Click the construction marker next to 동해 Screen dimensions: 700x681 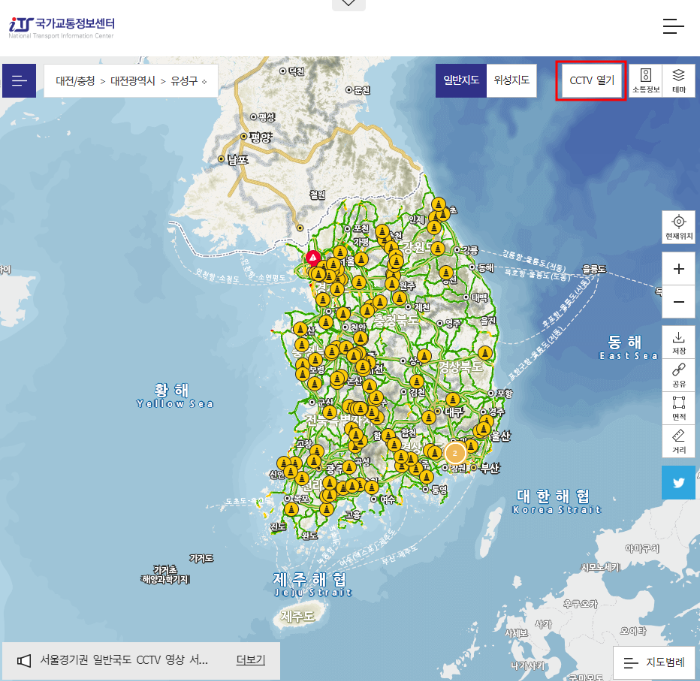(x=446, y=272)
